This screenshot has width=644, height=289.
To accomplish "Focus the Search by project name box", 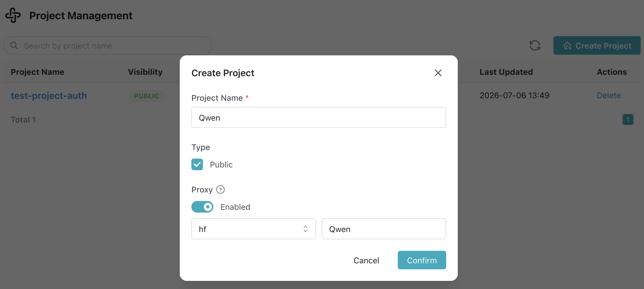I will click(108, 45).
